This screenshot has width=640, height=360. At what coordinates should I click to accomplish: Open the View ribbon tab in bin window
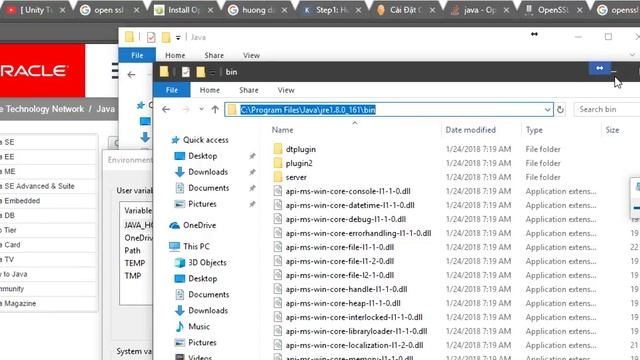click(x=286, y=90)
